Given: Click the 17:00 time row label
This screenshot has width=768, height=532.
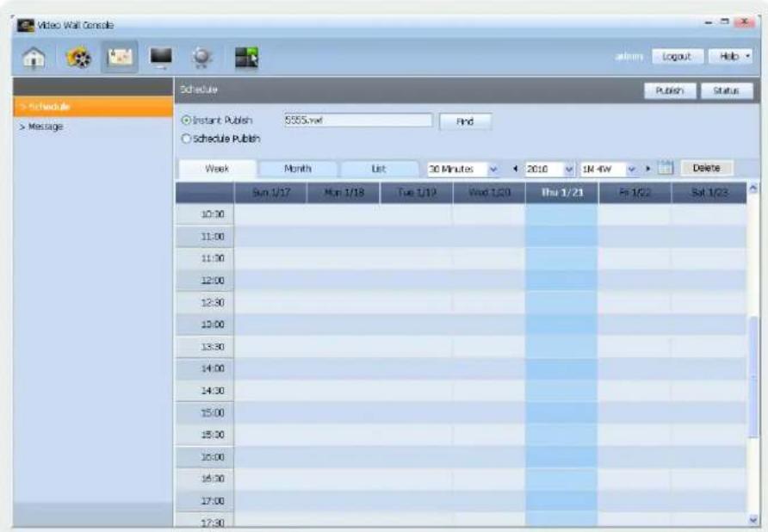Looking at the screenshot, I should click(x=205, y=501).
